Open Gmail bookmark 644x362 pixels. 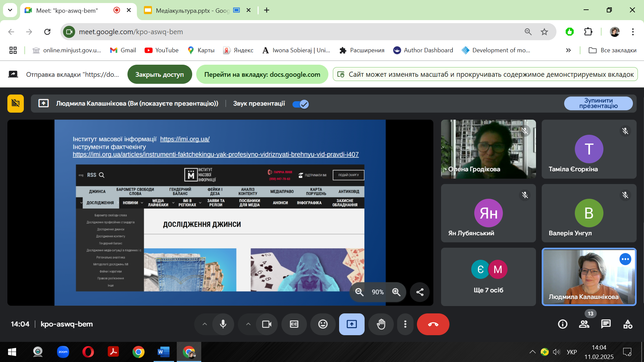point(123,50)
